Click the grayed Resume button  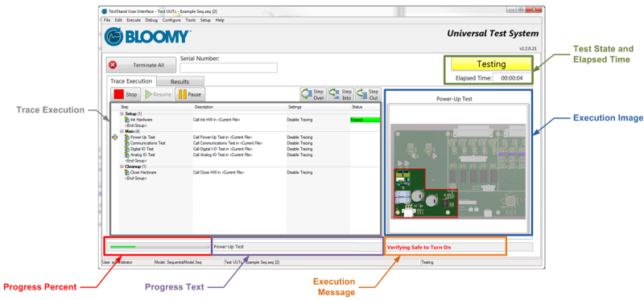coord(158,94)
